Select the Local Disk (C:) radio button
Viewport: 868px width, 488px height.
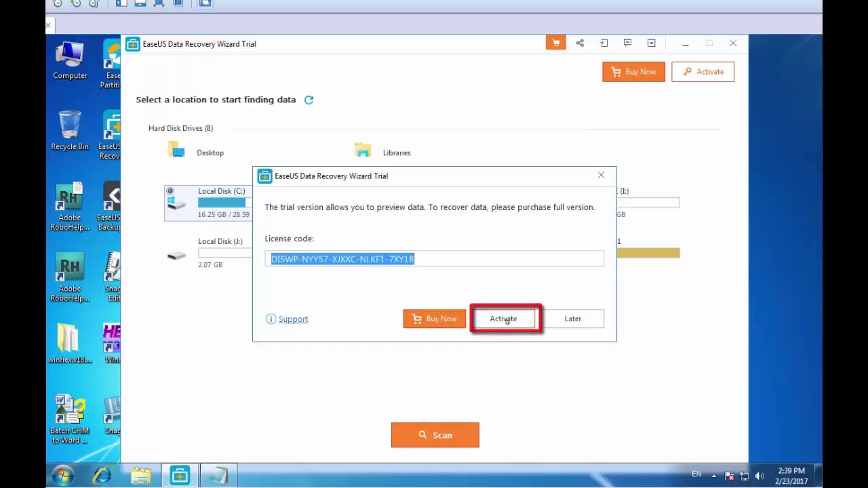170,191
